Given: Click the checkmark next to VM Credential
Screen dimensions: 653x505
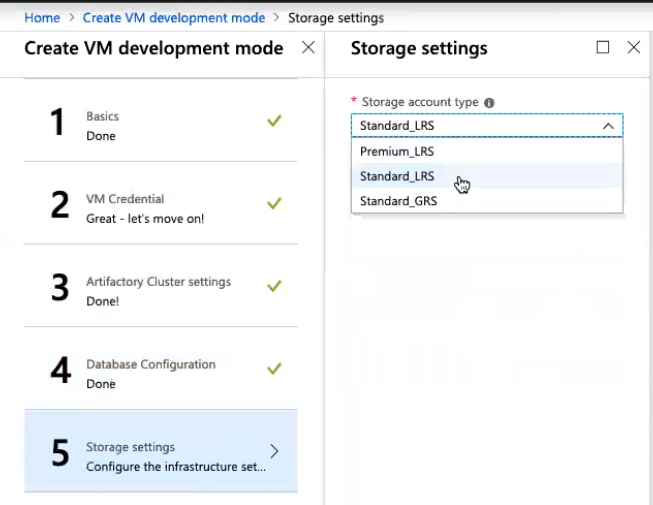Looking at the screenshot, I should 274,203.
